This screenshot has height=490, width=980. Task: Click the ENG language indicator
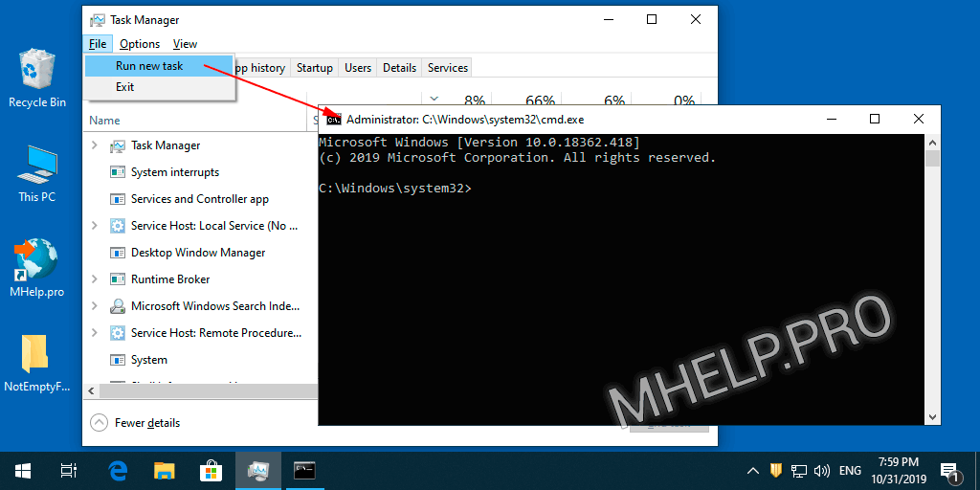[x=850, y=471]
